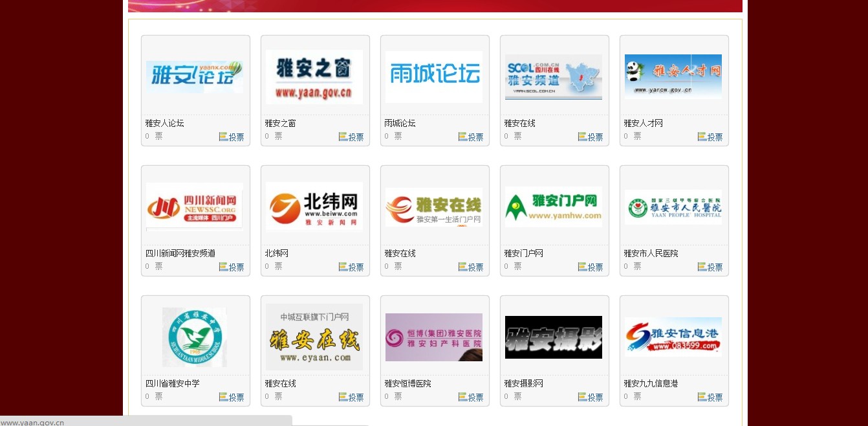This screenshot has width=868, height=426.
Task: Open the 雅安人才网 name link
Action: click(x=643, y=123)
